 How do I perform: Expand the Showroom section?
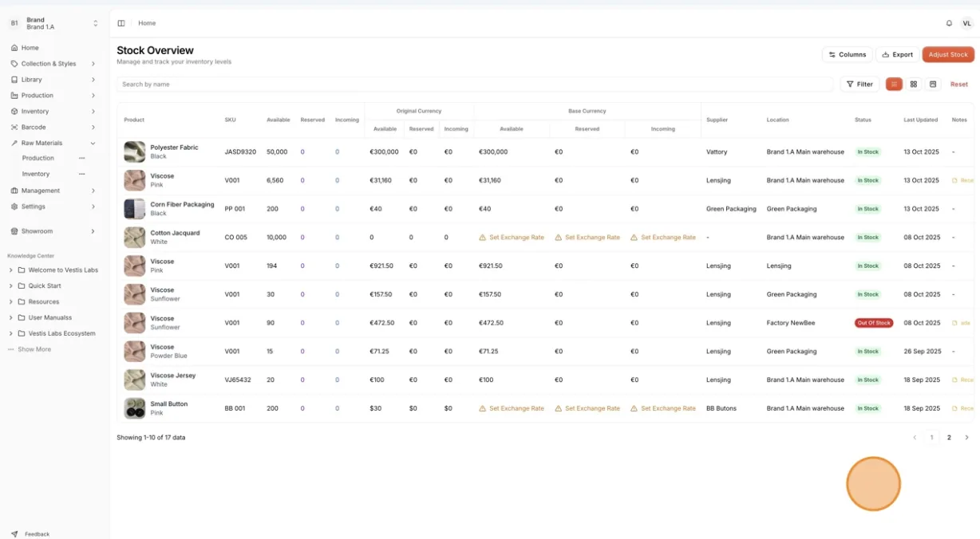[x=53, y=231]
